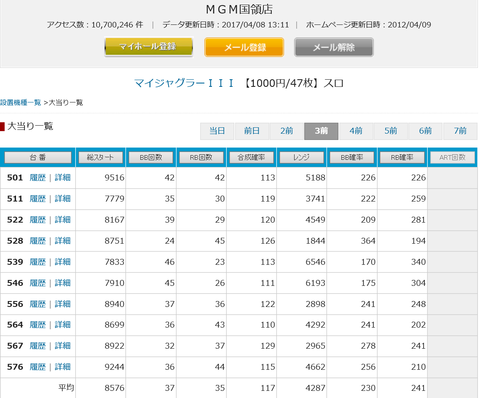Open 詳細 for machine 556

coord(63,304)
